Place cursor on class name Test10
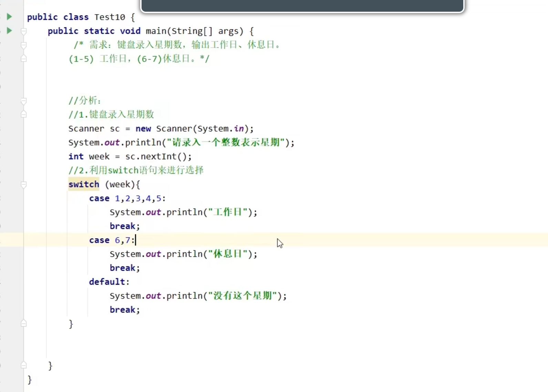548x392 pixels. pyautogui.click(x=110, y=17)
